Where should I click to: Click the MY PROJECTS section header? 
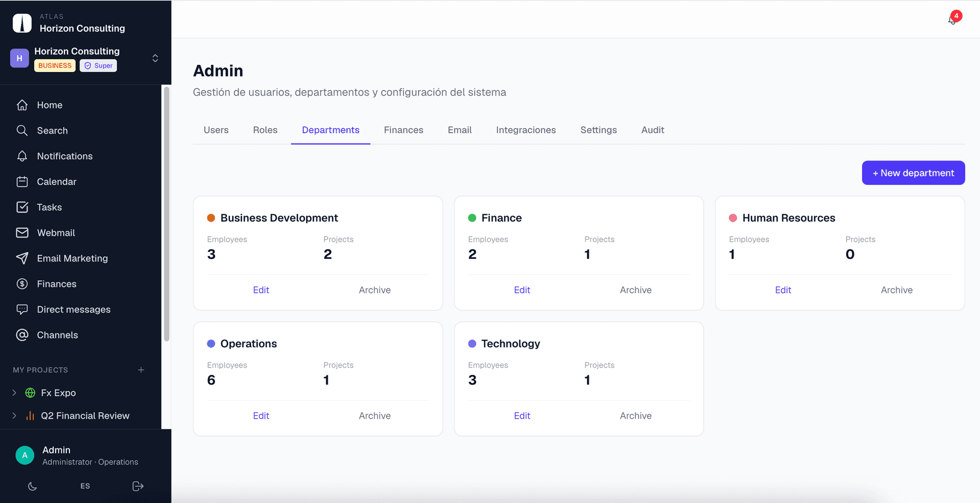(x=40, y=370)
